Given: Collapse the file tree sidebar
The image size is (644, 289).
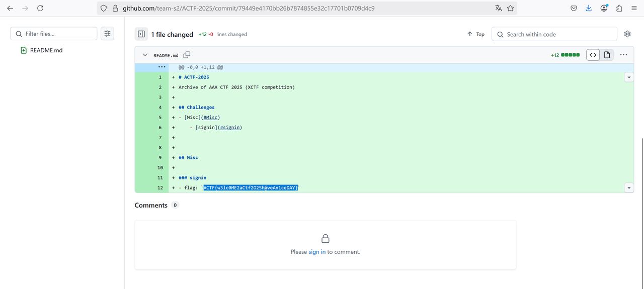Looking at the screenshot, I should (141, 34).
